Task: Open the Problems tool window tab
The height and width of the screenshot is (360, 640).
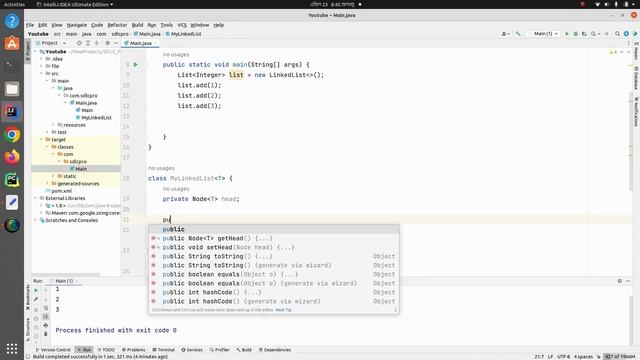Action: (133, 350)
